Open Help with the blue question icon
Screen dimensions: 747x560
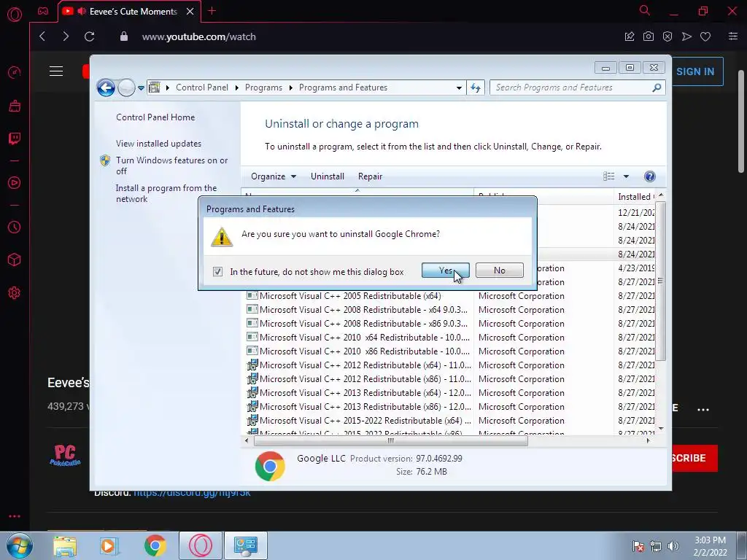tap(649, 176)
